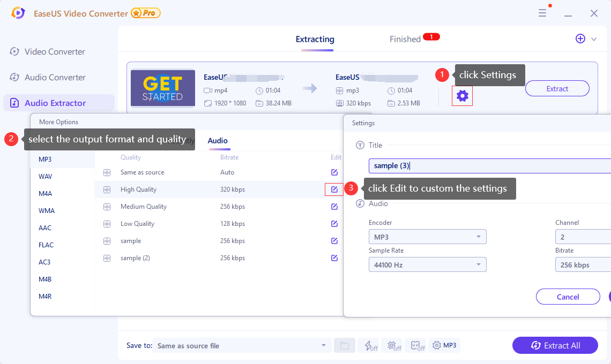The width and height of the screenshot is (611, 364).
Task: Open the Encoder MP3 dropdown
Action: click(x=428, y=237)
